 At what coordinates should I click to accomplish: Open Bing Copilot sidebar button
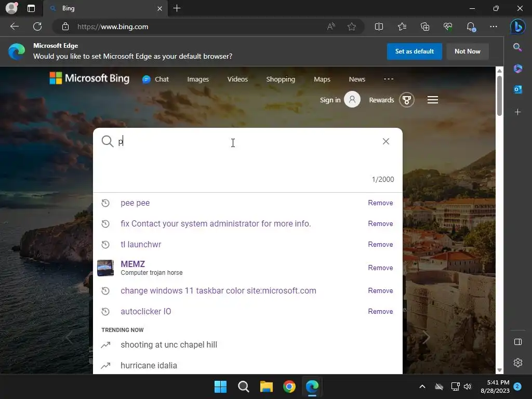pyautogui.click(x=518, y=26)
